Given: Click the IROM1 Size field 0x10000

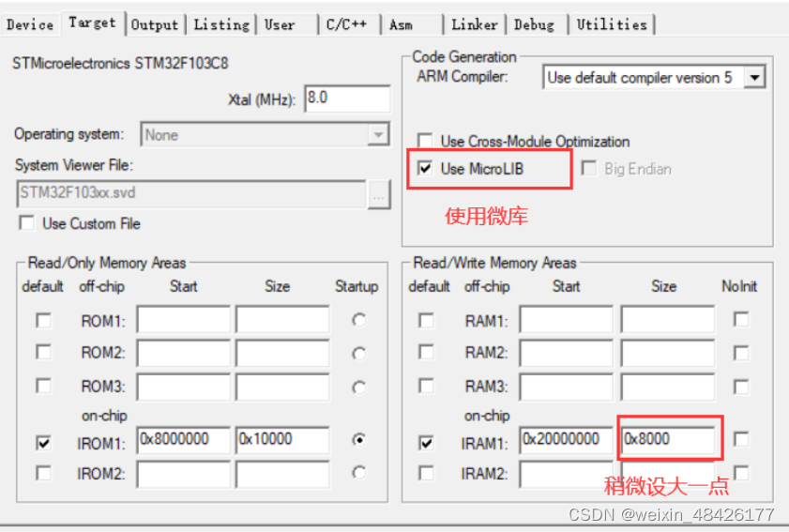Looking at the screenshot, I should (282, 440).
